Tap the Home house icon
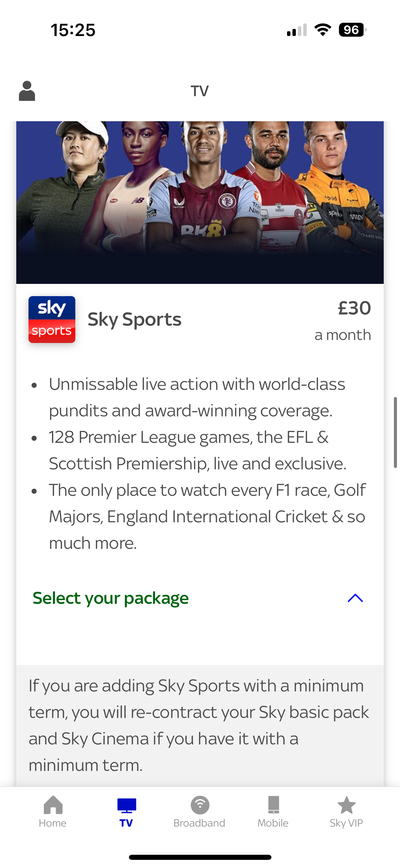This screenshot has height=868, width=400. [x=53, y=805]
